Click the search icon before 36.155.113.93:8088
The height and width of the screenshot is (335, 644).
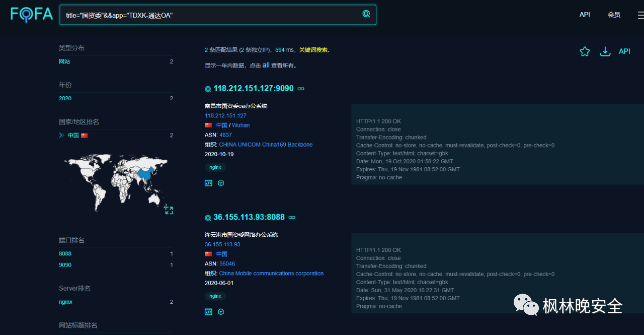pyautogui.click(x=208, y=218)
